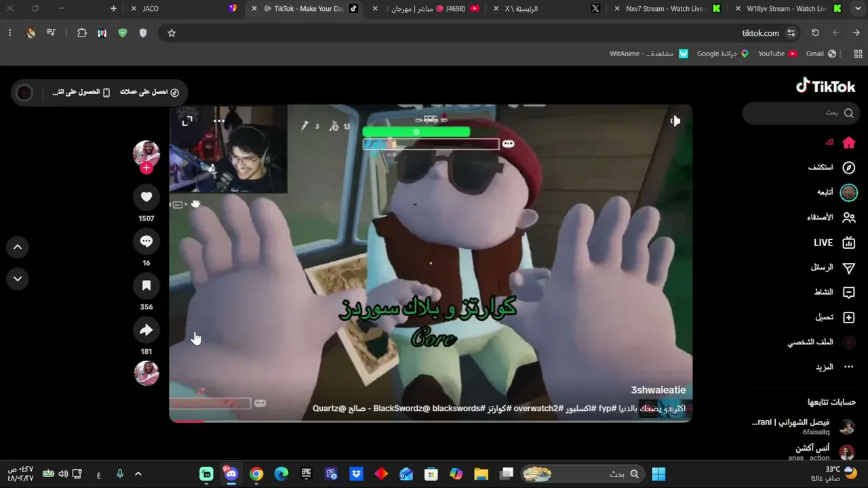Switch to the W1llyv Stream tab
The width and height of the screenshot is (868, 488).
click(788, 9)
